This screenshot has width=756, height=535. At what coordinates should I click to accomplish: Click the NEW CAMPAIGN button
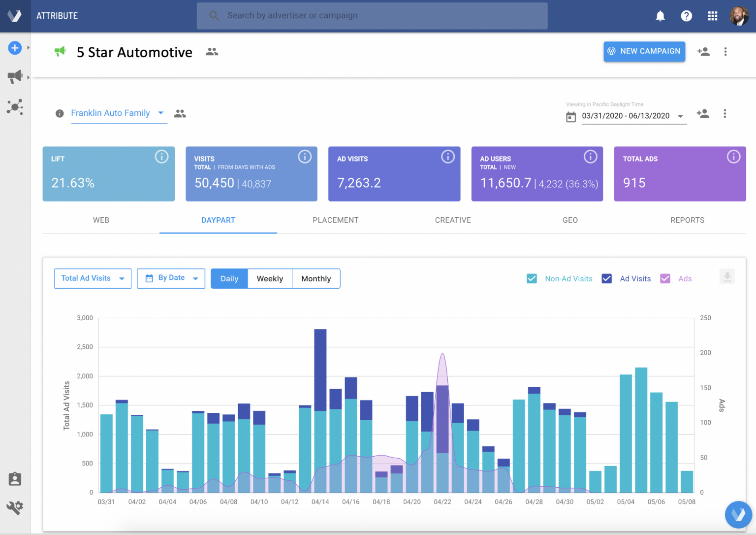[644, 51]
